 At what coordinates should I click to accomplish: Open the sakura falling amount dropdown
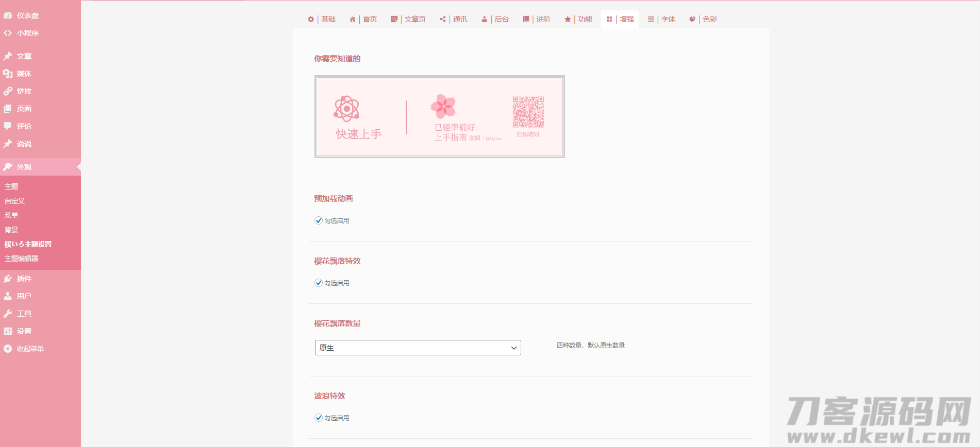(x=418, y=348)
